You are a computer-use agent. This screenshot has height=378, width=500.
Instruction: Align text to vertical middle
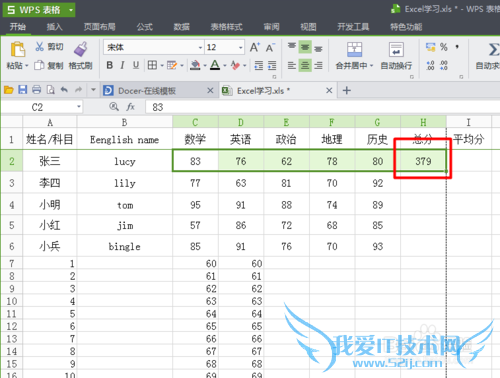[305, 47]
